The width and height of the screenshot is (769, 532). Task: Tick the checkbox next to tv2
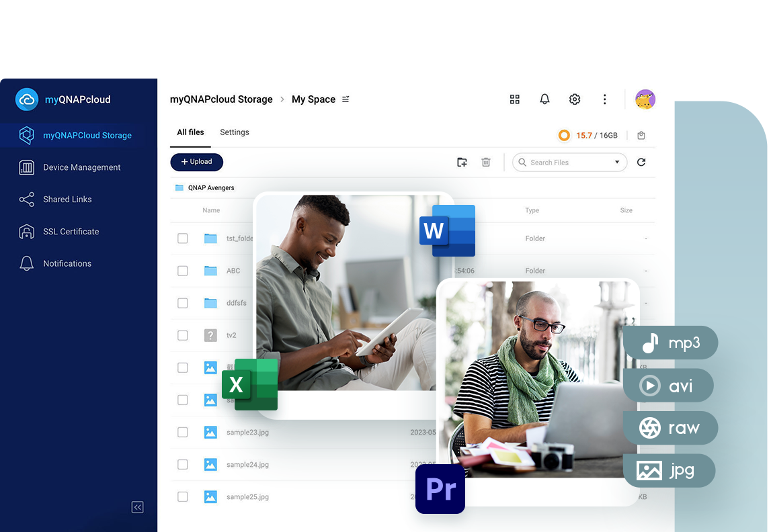point(183,335)
